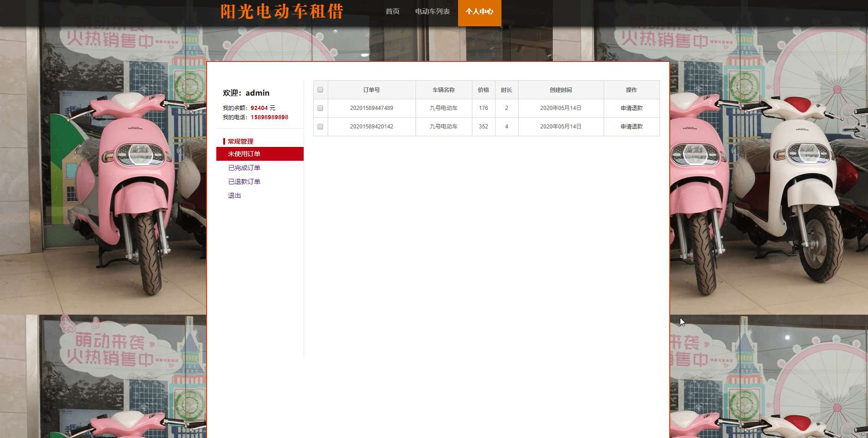Select the 个人中心 tab

point(479,12)
